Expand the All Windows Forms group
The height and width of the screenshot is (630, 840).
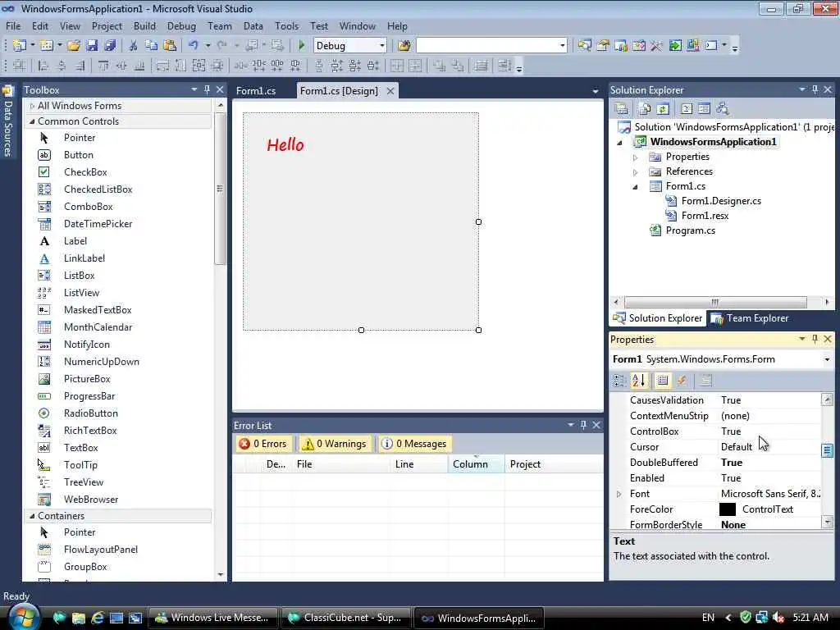(x=32, y=106)
